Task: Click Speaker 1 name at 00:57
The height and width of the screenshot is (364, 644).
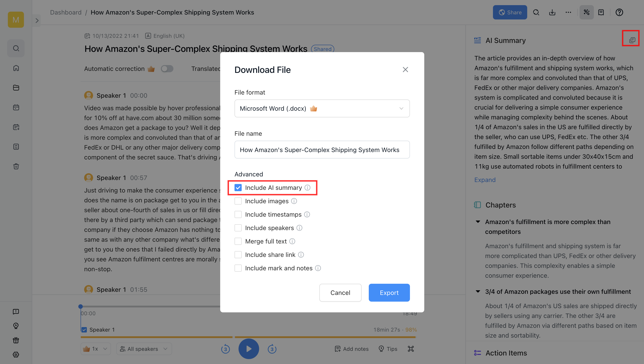Action: click(111, 178)
